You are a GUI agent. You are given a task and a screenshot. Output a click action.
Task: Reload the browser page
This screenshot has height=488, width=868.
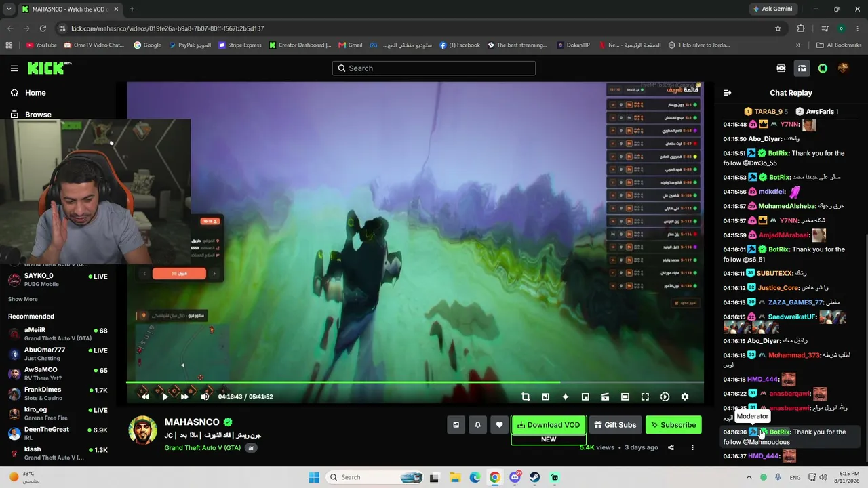(43, 28)
